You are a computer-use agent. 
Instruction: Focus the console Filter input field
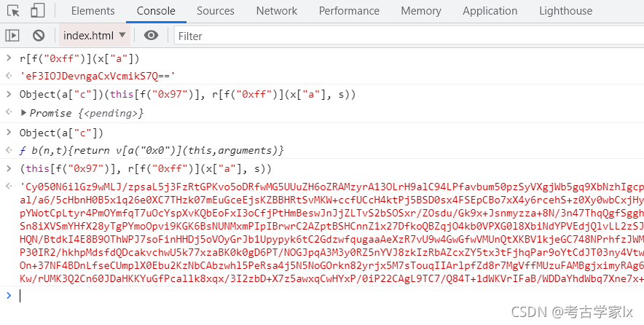point(409,36)
